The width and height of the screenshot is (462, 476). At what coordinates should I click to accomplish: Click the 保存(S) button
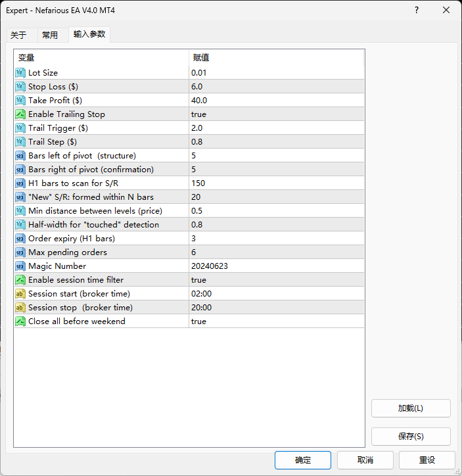click(x=411, y=437)
